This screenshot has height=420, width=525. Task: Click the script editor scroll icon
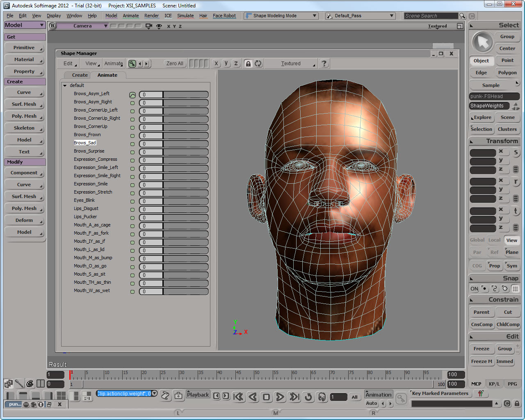coord(165,395)
